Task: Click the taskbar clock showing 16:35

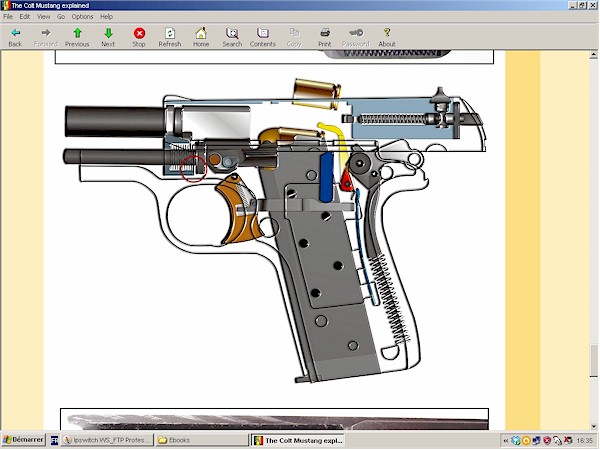Action: point(585,441)
